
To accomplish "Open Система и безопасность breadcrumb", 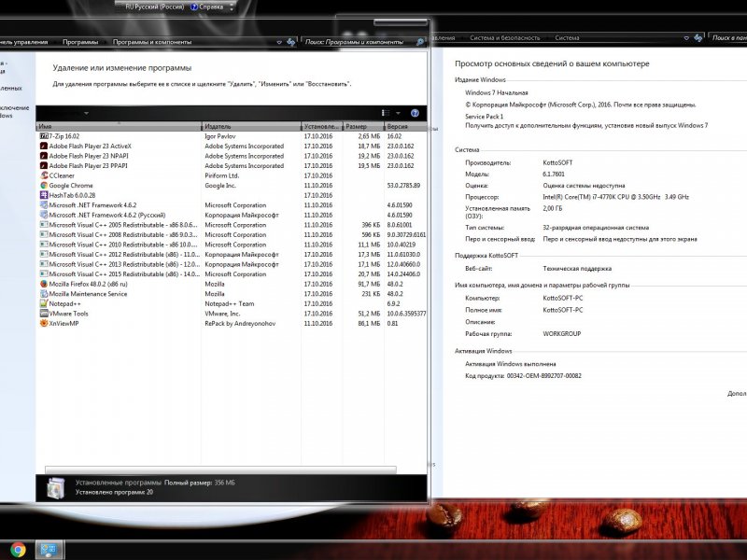I will pos(504,37).
